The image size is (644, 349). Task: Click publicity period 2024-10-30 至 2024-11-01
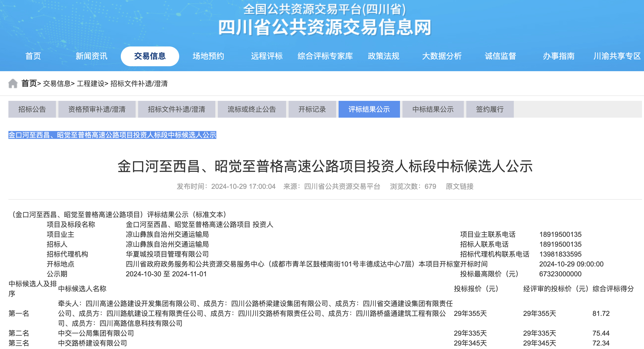166,274
